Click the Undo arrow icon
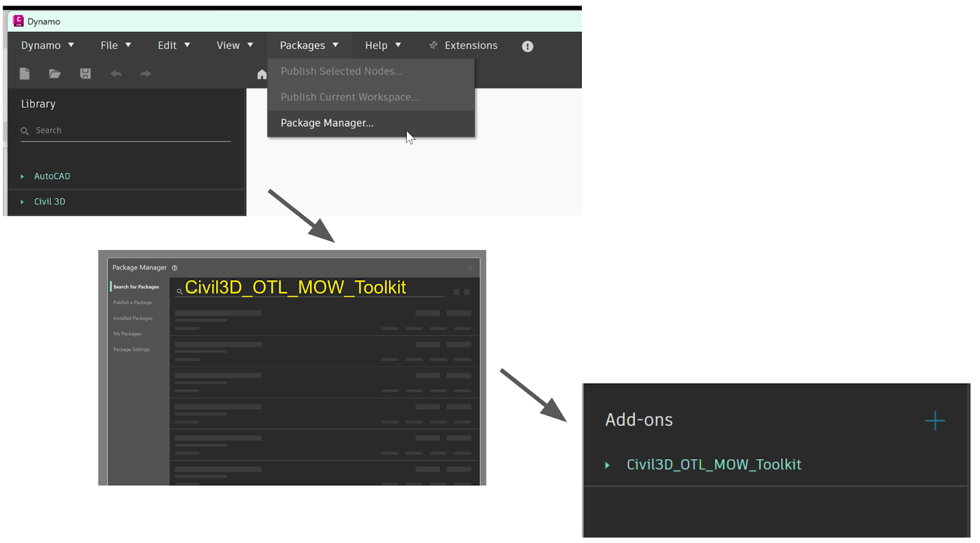980x543 pixels. [116, 74]
